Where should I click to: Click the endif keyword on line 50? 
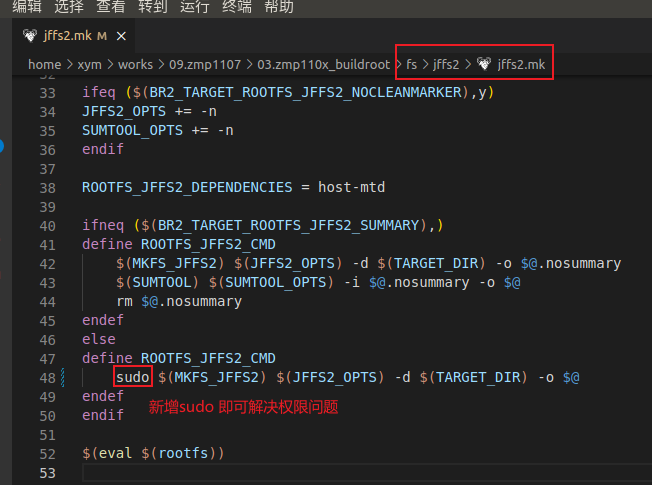click(x=103, y=415)
